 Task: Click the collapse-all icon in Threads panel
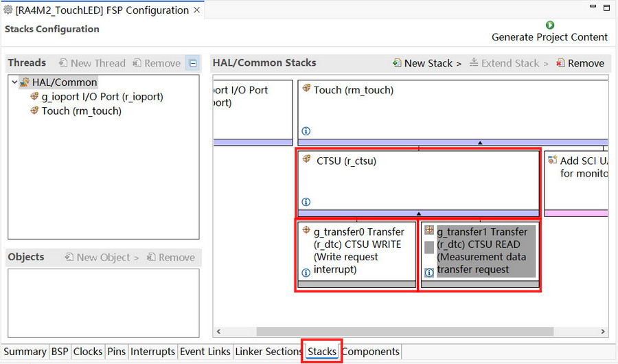point(193,63)
